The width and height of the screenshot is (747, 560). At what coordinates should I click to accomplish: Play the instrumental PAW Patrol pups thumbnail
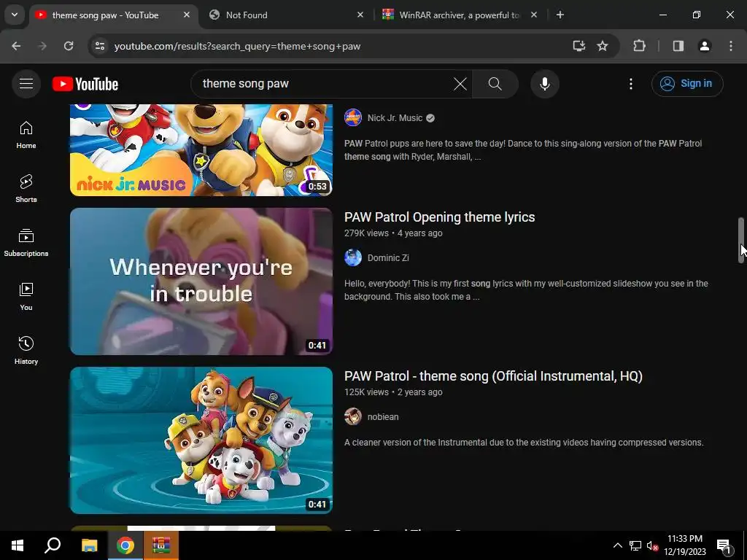201,440
